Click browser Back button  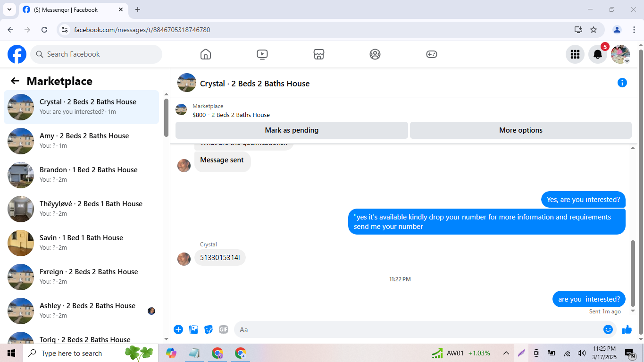(x=10, y=30)
